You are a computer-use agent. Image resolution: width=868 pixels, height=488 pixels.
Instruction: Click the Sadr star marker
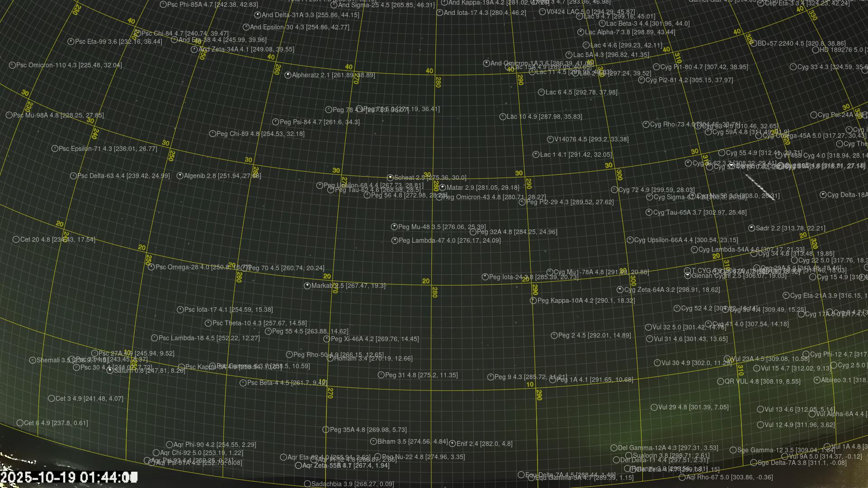click(752, 229)
